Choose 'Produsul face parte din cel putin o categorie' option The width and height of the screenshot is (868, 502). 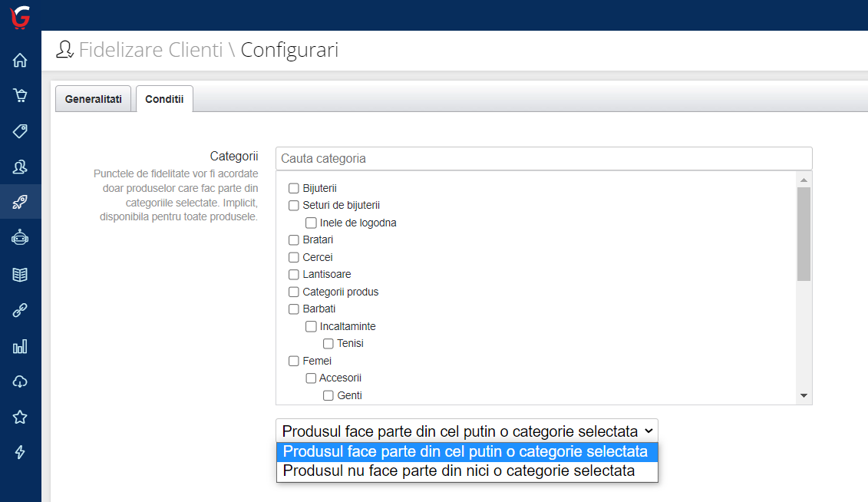click(467, 451)
